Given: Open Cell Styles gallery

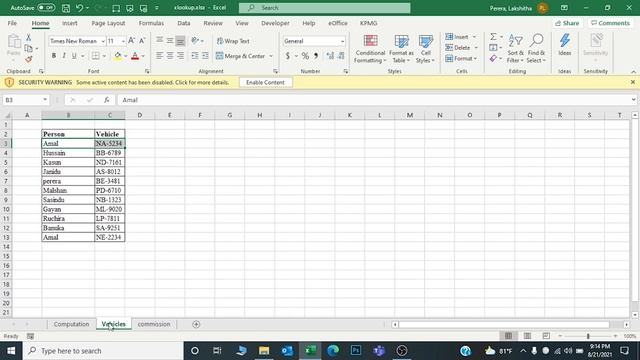Looking at the screenshot, I should (425, 49).
